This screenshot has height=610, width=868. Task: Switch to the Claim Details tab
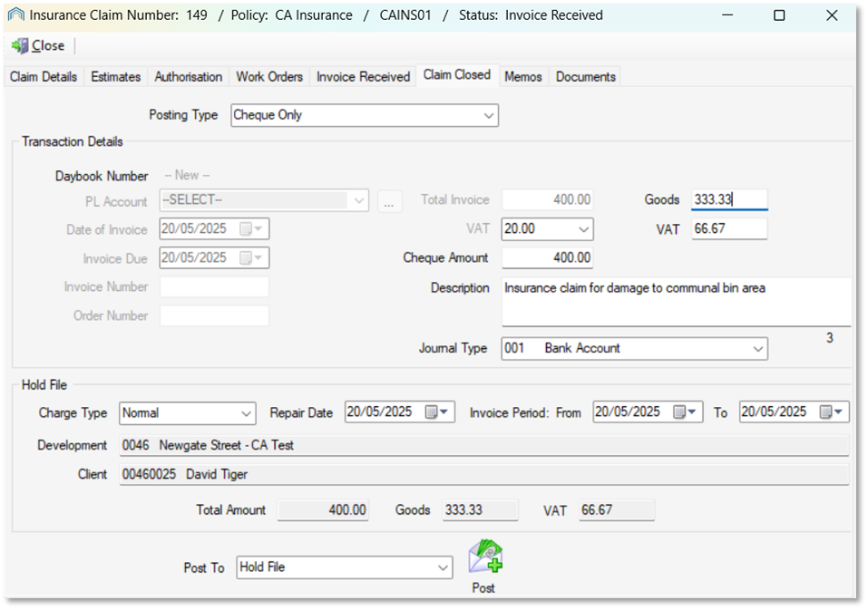click(x=44, y=77)
